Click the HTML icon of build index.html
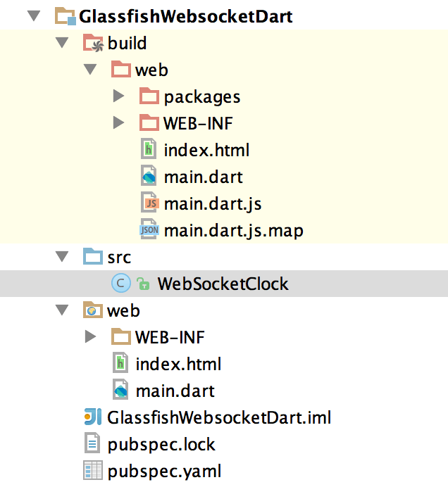This screenshot has height=487, width=448. 149,150
